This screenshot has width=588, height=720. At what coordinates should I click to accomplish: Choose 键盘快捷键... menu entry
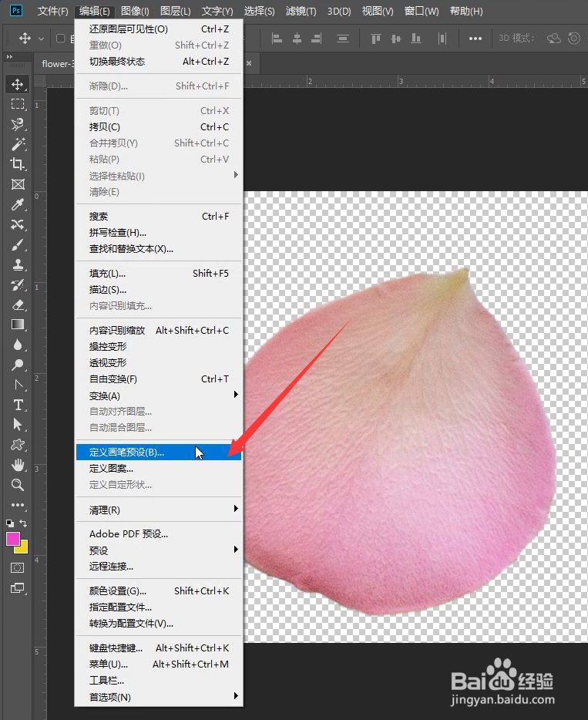click(159, 648)
